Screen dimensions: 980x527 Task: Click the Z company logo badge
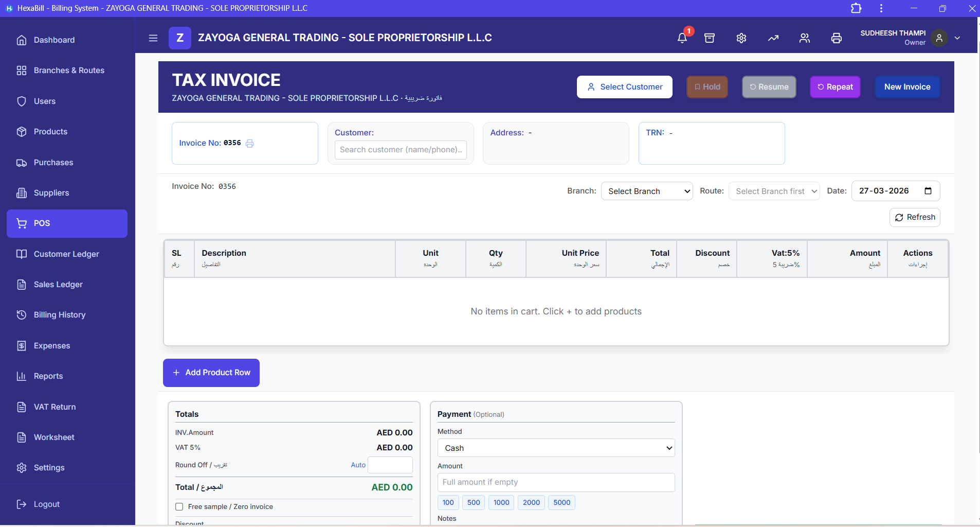point(180,38)
